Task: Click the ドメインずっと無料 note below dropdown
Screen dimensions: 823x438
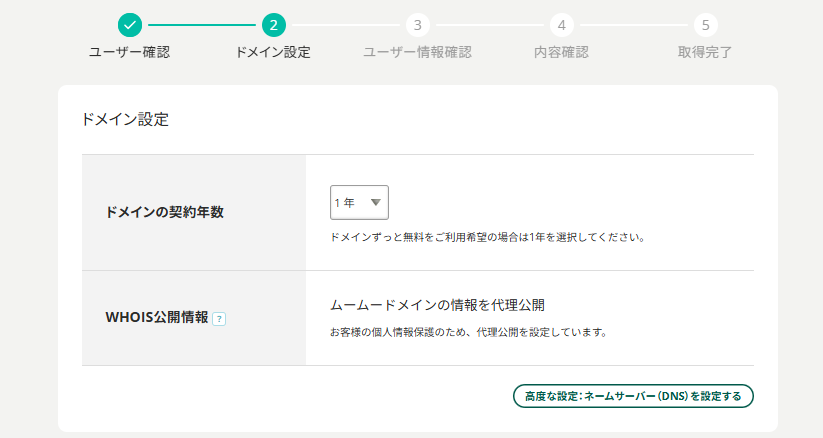Action: click(x=486, y=238)
